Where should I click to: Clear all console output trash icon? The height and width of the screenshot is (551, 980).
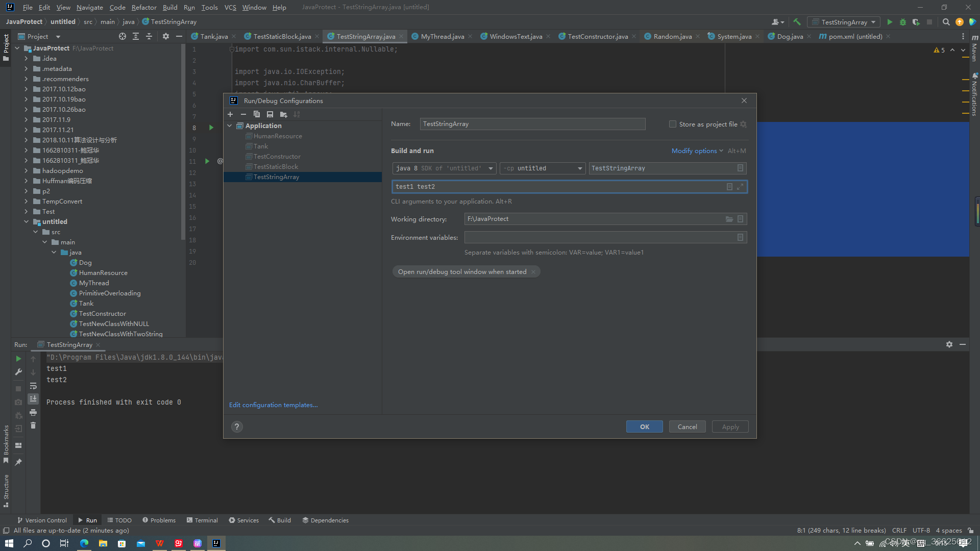pos(33,425)
